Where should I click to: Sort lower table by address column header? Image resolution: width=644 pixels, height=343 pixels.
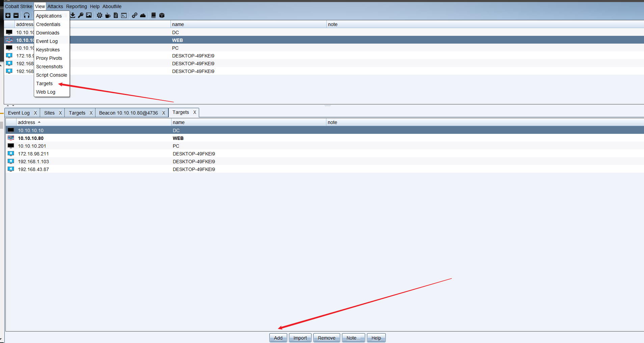(x=94, y=122)
